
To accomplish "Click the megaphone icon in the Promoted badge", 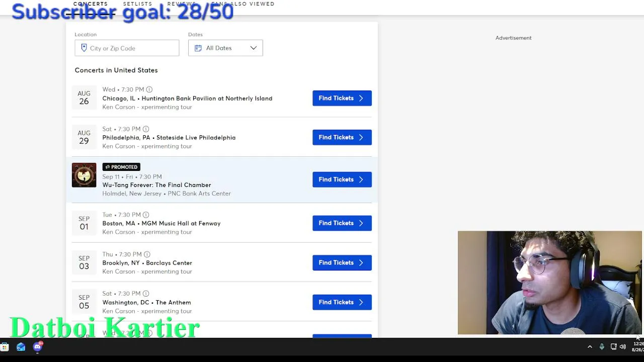I will tap(107, 167).
